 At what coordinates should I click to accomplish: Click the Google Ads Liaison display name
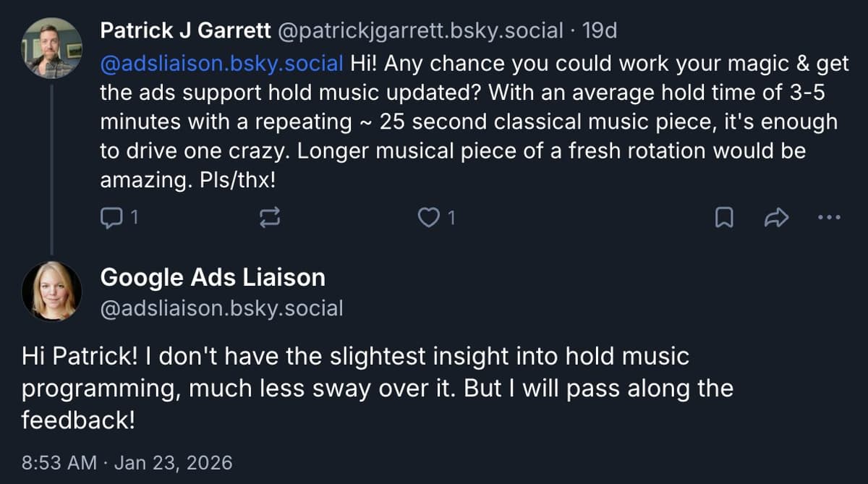[213, 277]
